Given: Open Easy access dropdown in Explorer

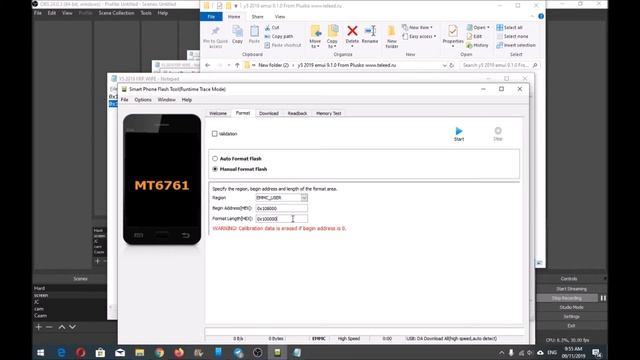Looking at the screenshot, I should pos(419,36).
